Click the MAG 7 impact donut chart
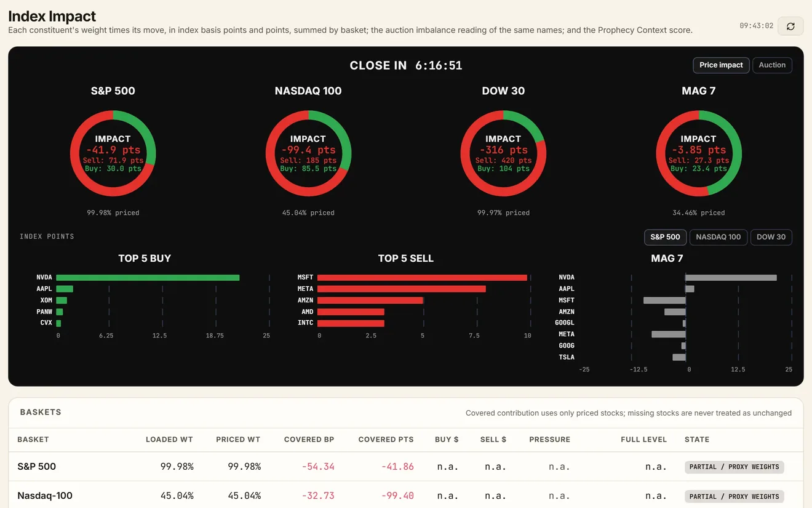 [699, 153]
